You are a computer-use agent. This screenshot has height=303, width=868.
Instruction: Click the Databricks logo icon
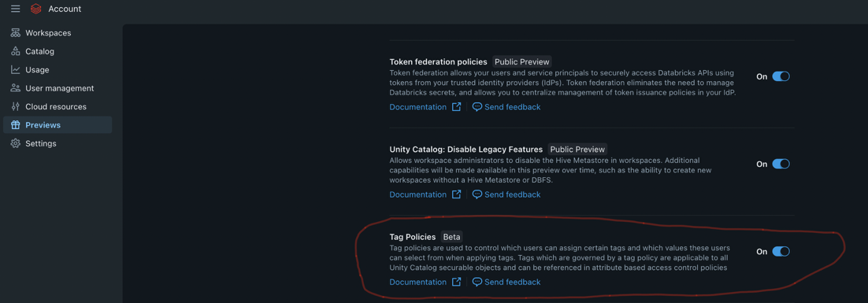pyautogui.click(x=36, y=9)
